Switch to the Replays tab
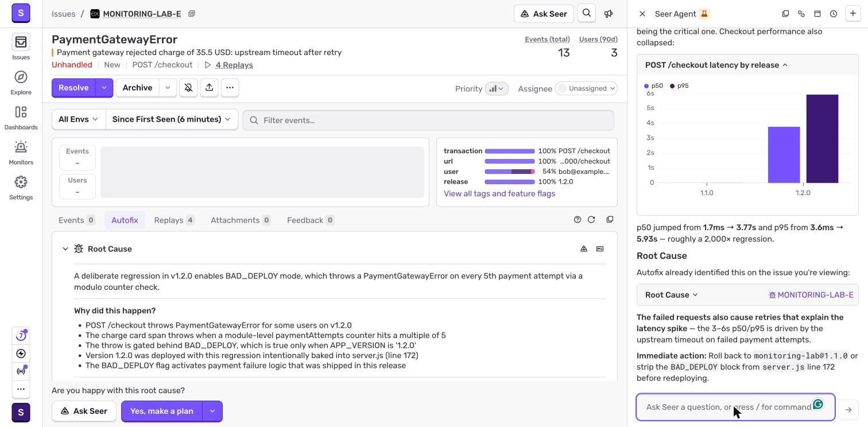Viewport: 868px width, 427px height. click(175, 220)
